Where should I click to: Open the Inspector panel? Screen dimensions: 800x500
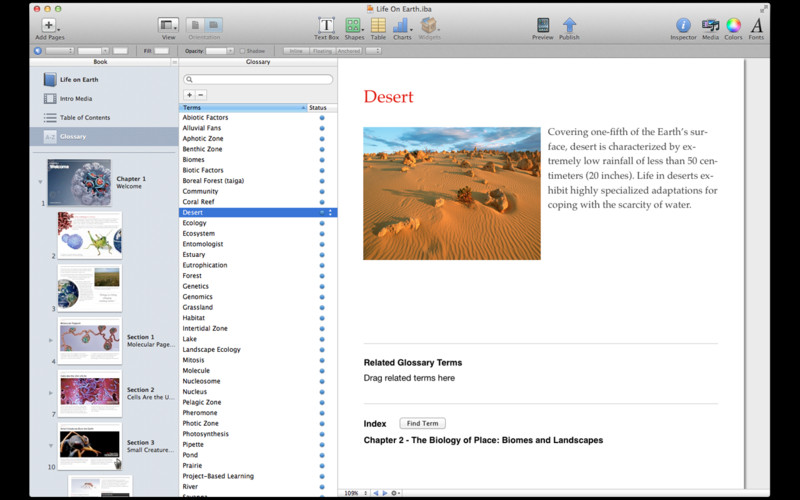click(x=684, y=26)
